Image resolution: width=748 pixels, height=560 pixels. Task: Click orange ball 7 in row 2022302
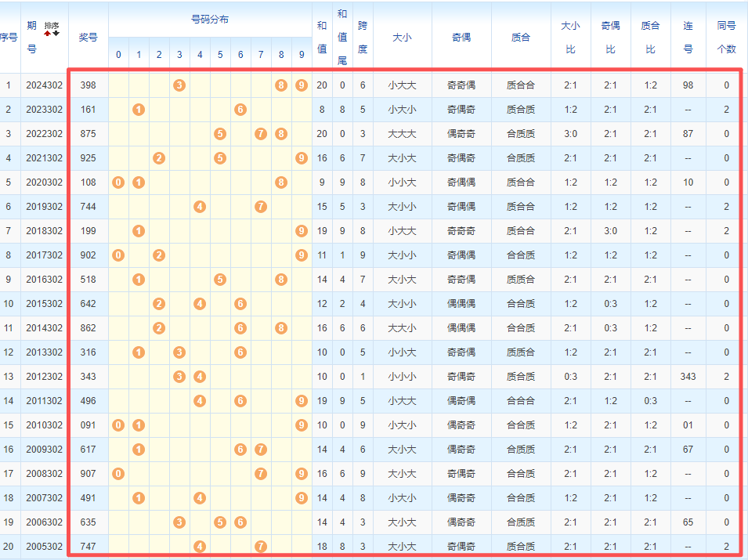pyautogui.click(x=261, y=134)
